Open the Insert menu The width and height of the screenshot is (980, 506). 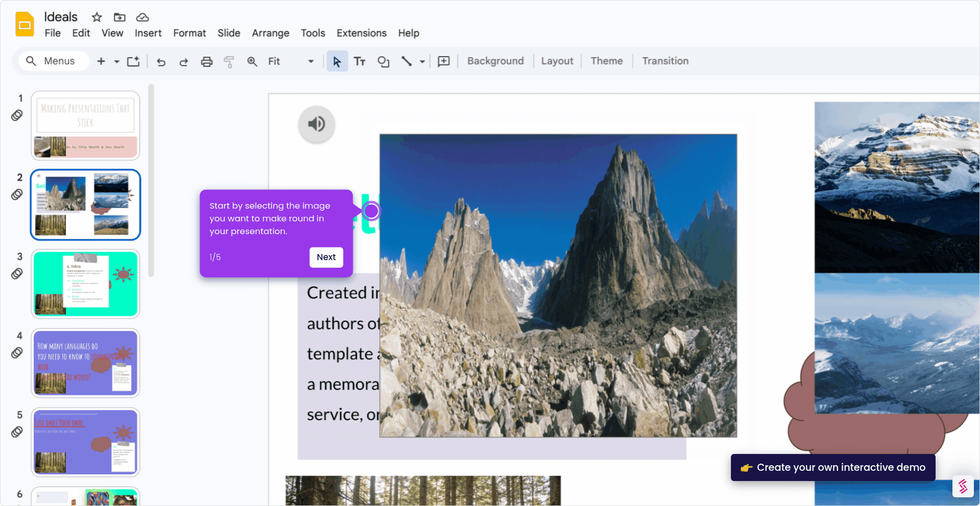(148, 33)
